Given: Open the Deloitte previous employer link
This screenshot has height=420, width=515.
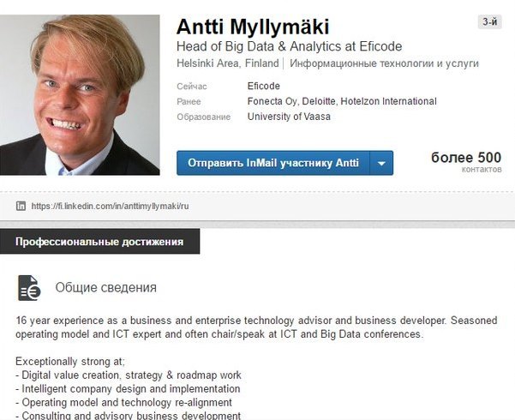Looking at the screenshot, I should pyautogui.click(x=319, y=101).
